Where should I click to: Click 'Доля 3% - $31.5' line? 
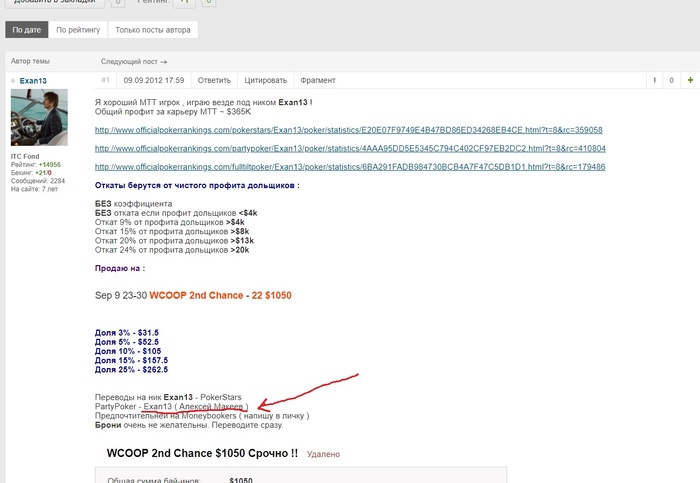coord(127,333)
